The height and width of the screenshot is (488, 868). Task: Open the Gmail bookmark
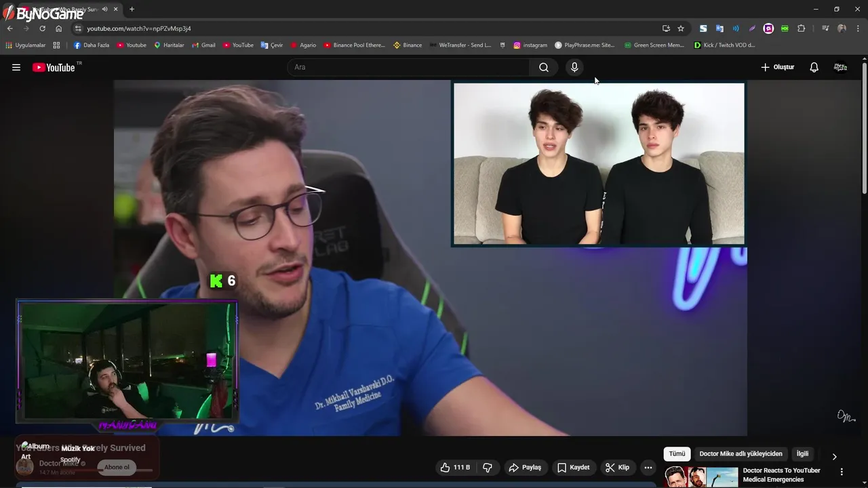coord(203,45)
